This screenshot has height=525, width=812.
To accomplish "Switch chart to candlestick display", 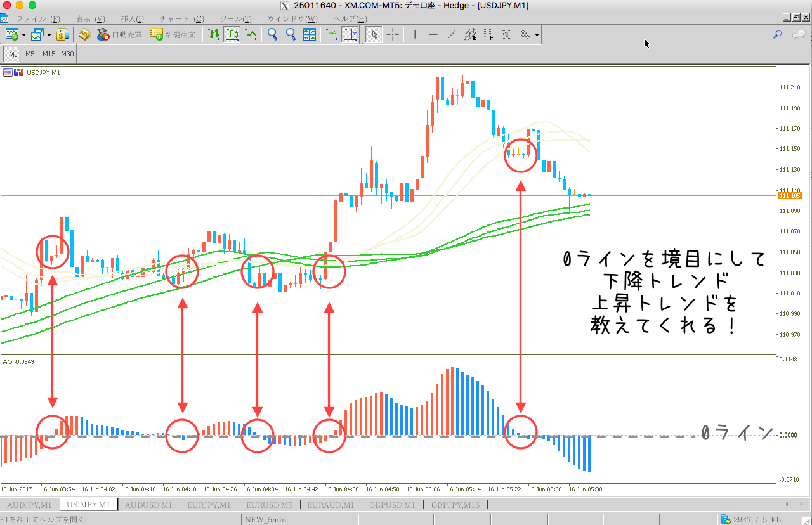I will 233,35.
